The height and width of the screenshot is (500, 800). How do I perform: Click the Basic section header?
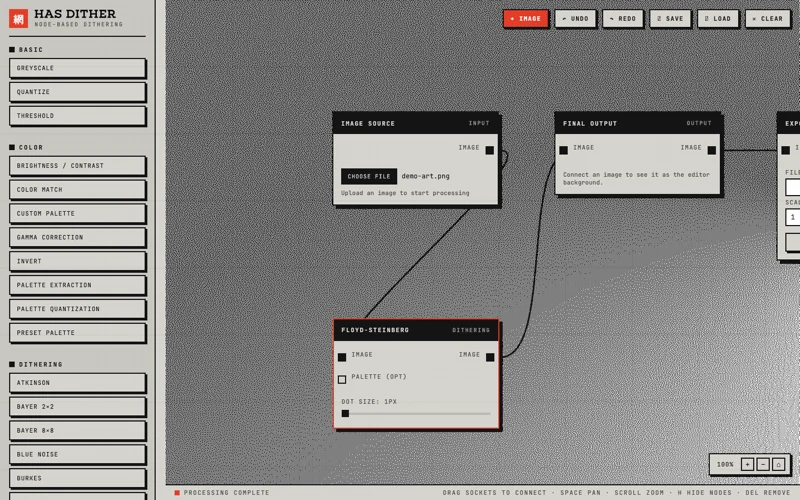31,49
